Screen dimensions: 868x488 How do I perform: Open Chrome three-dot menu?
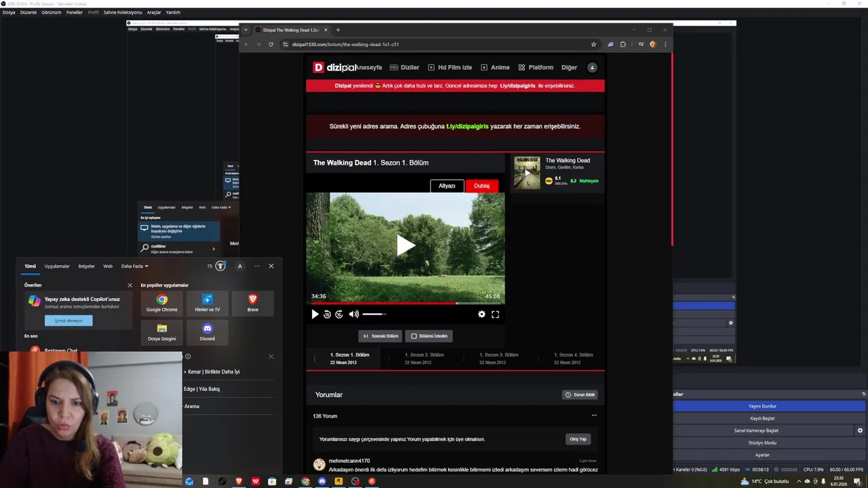coord(665,44)
